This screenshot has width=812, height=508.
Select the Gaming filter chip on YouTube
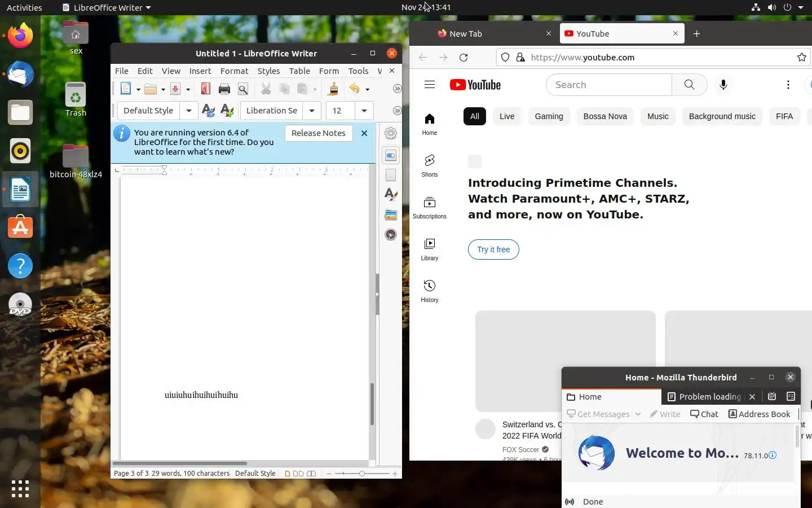pos(549,116)
